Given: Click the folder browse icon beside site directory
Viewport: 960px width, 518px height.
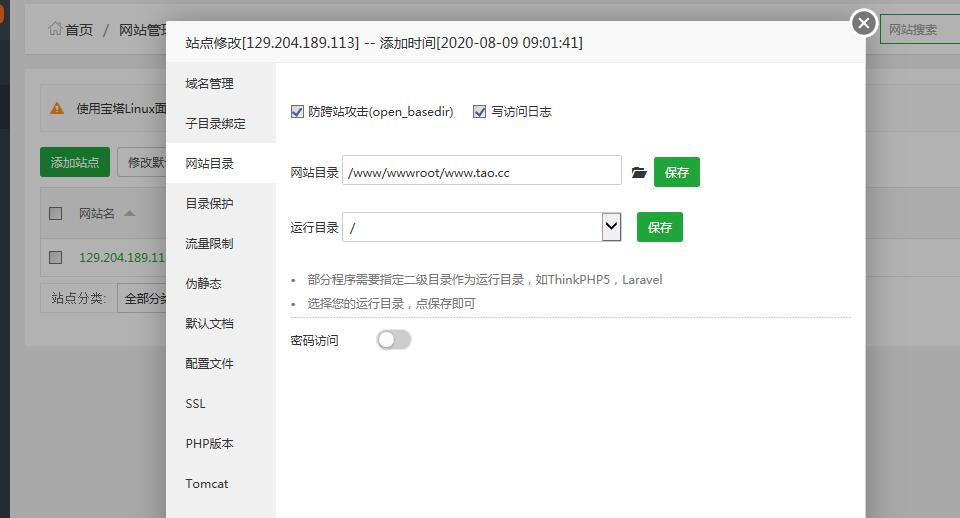Looking at the screenshot, I should tap(639, 173).
